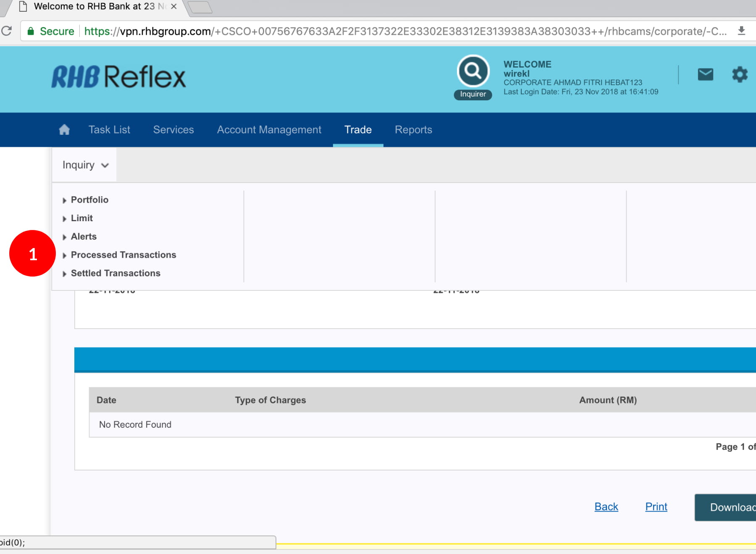Image resolution: width=756 pixels, height=554 pixels.
Task: Click the green secure padlock icon
Action: [x=31, y=31]
